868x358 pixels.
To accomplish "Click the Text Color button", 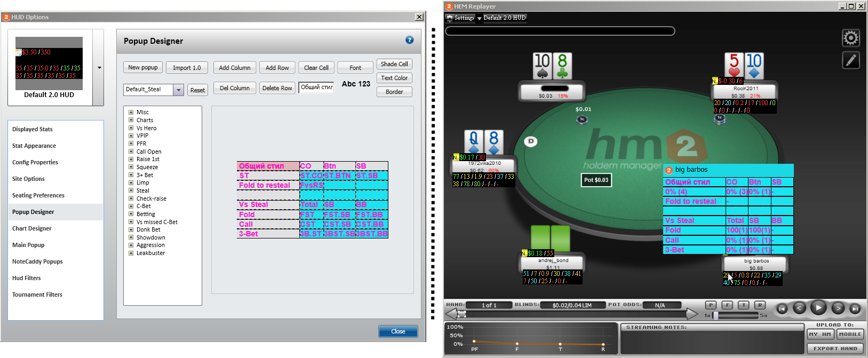I will click(x=394, y=78).
